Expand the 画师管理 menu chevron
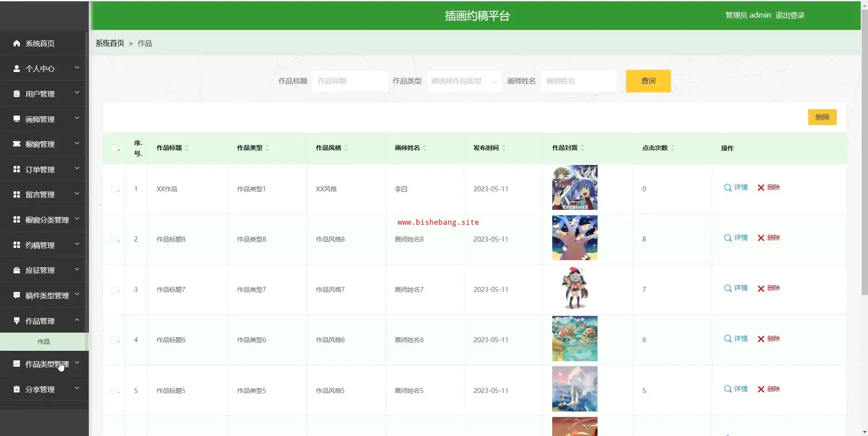Screen dimensions: 868x436 click(77, 118)
